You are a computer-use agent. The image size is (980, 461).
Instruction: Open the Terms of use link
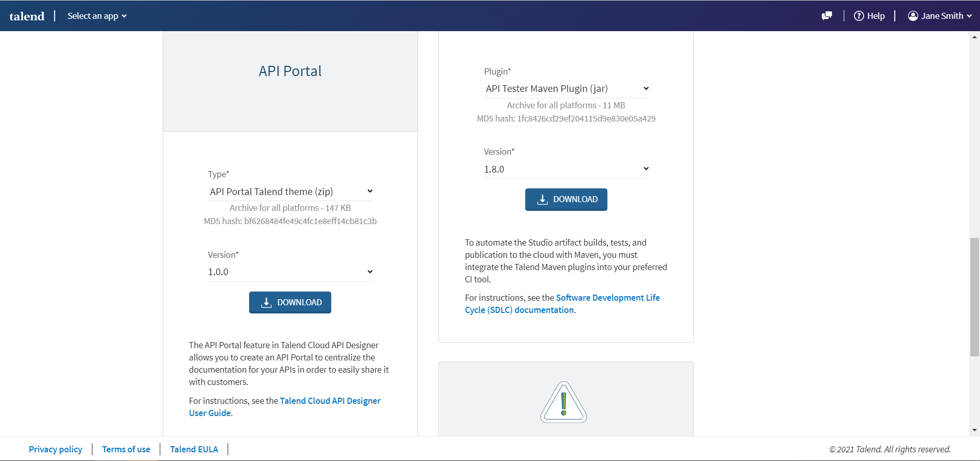click(x=126, y=449)
